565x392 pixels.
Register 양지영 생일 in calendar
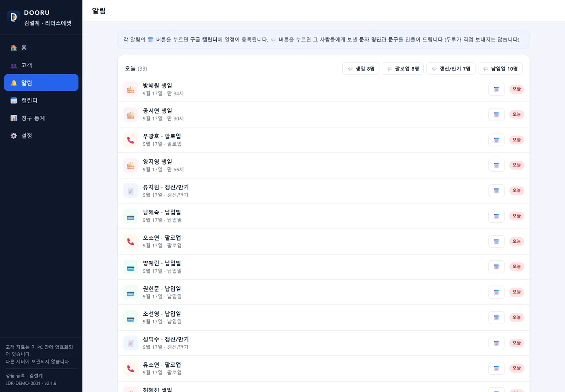click(496, 165)
